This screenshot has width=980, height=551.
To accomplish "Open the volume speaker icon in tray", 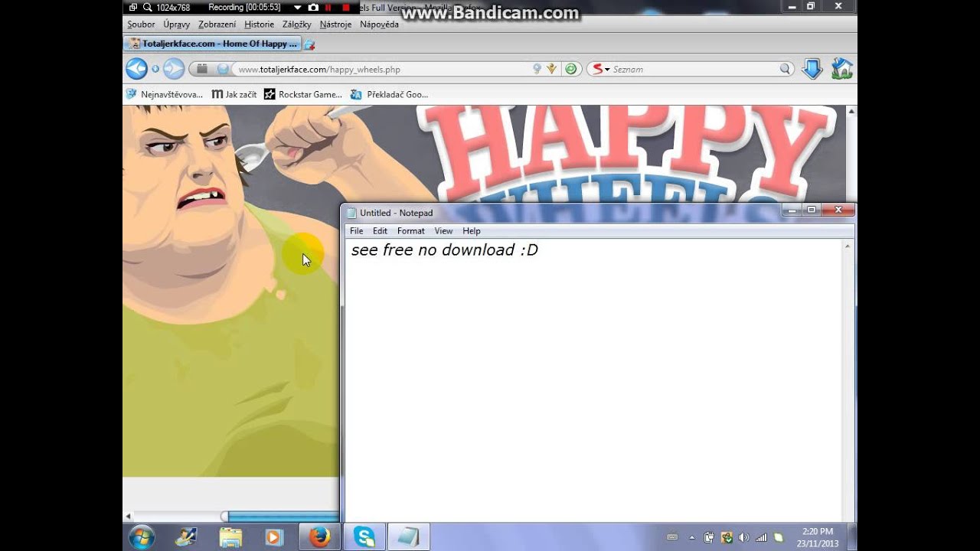I will (x=743, y=537).
